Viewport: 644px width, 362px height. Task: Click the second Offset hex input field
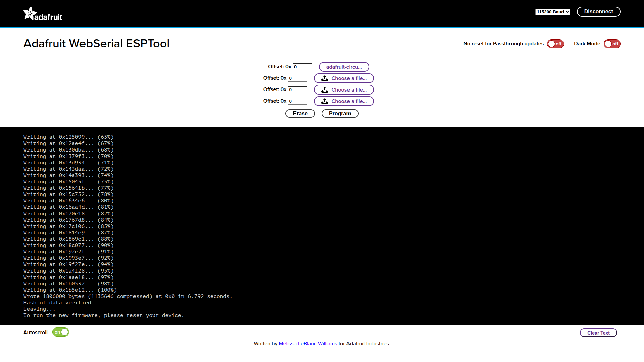click(297, 78)
